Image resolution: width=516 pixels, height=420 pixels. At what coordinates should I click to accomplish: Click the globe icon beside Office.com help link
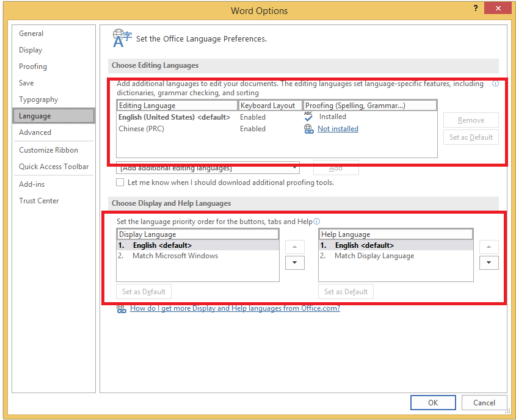click(122, 309)
